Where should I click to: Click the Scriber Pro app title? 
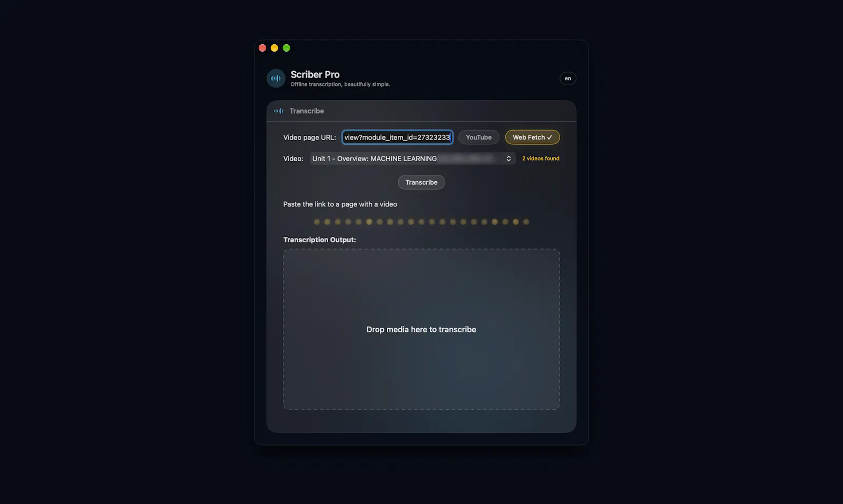tap(315, 74)
